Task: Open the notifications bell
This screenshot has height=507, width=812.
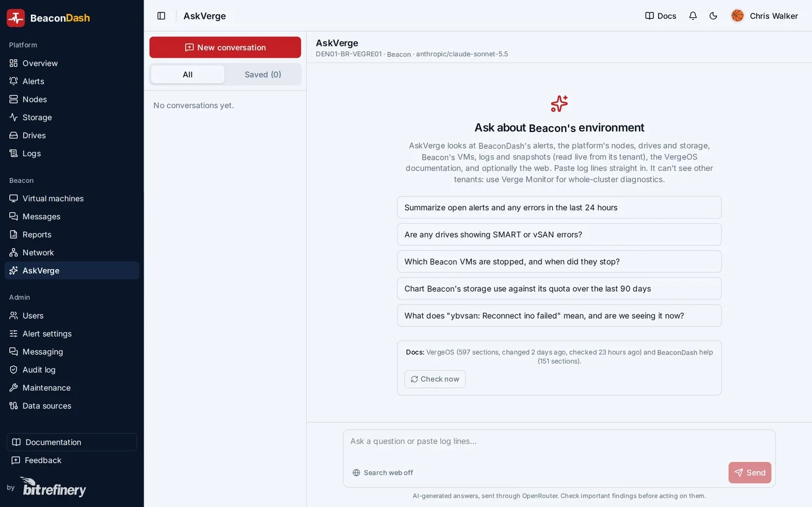Action: pos(693,16)
